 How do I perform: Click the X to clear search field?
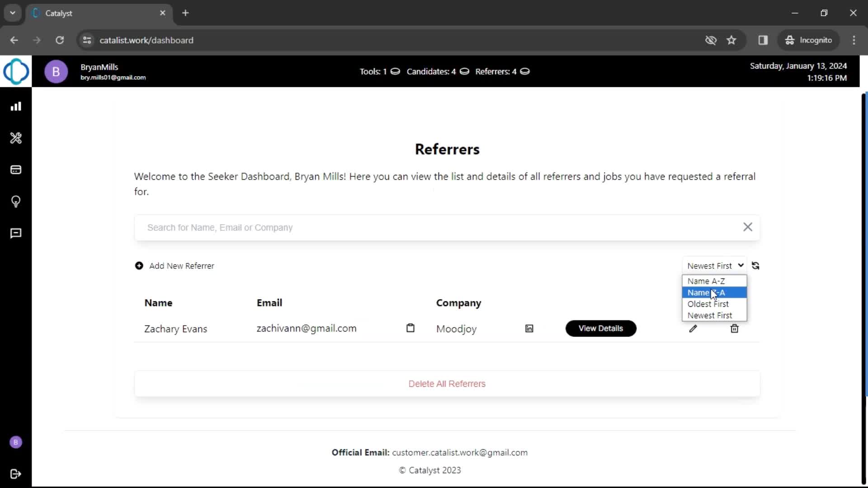(748, 226)
